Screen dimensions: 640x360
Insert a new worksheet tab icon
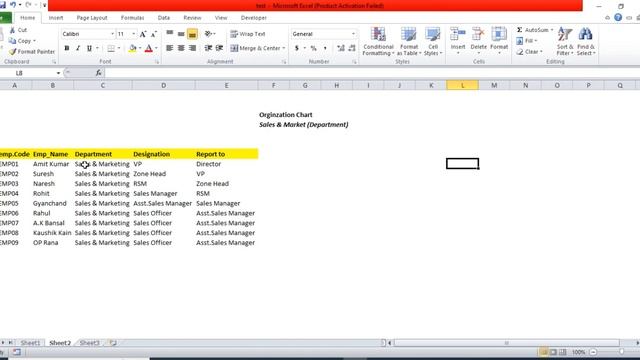[x=113, y=343]
